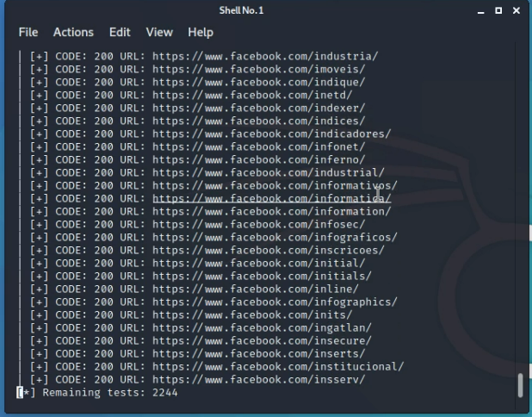This screenshot has height=417, width=532.
Task: Click the facebook.com/insserv/ URL text
Action: pyautogui.click(x=259, y=380)
